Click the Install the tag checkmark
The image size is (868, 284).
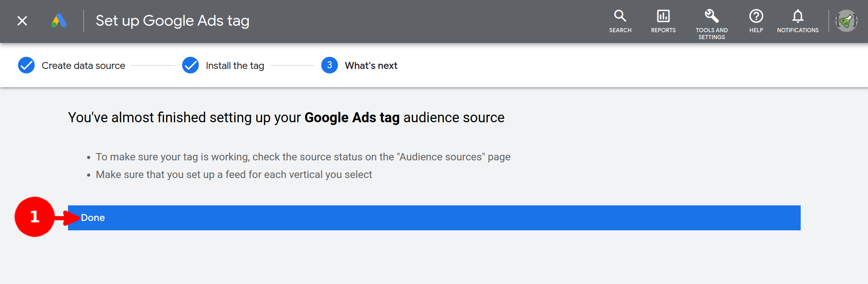coord(190,65)
